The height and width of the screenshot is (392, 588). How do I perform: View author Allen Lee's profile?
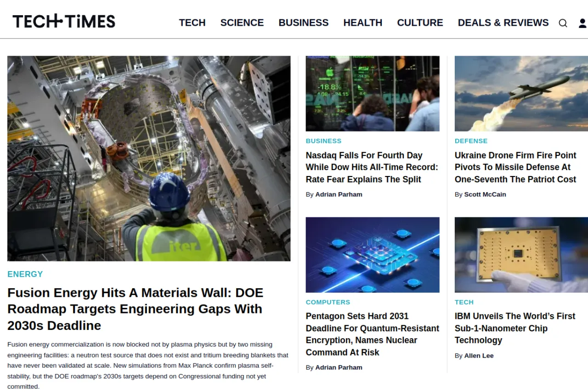(x=479, y=356)
